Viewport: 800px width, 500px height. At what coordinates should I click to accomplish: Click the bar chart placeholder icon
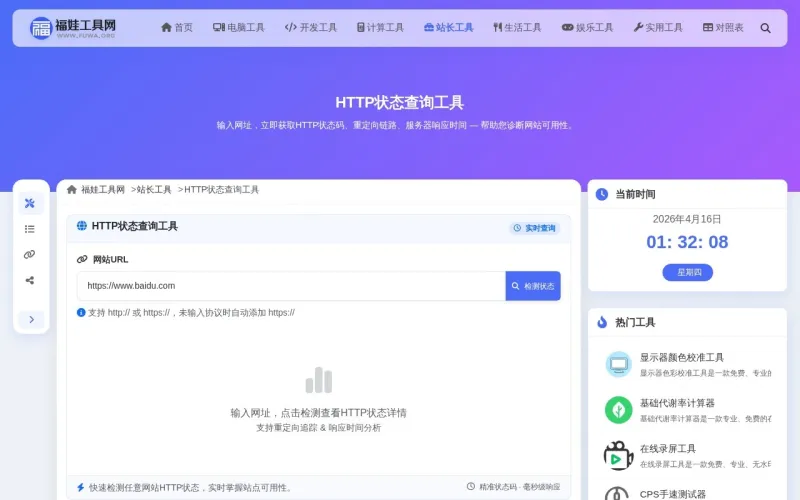pyautogui.click(x=319, y=380)
